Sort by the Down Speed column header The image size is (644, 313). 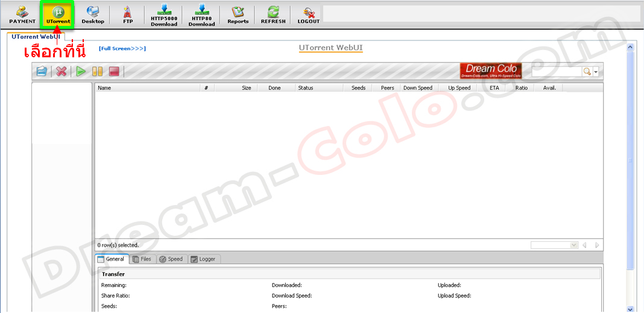coord(419,88)
